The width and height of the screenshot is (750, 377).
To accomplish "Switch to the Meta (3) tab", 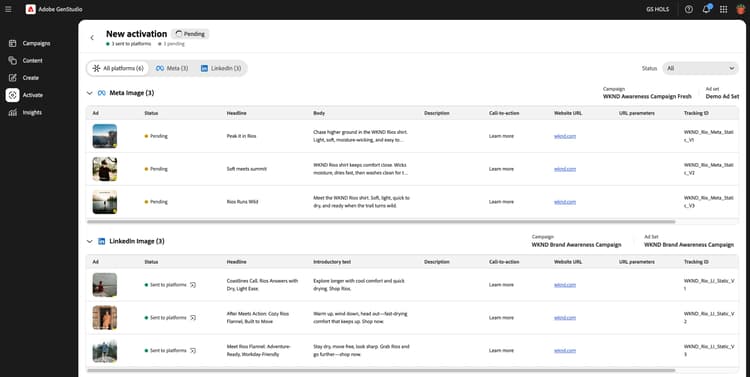I will (x=172, y=68).
